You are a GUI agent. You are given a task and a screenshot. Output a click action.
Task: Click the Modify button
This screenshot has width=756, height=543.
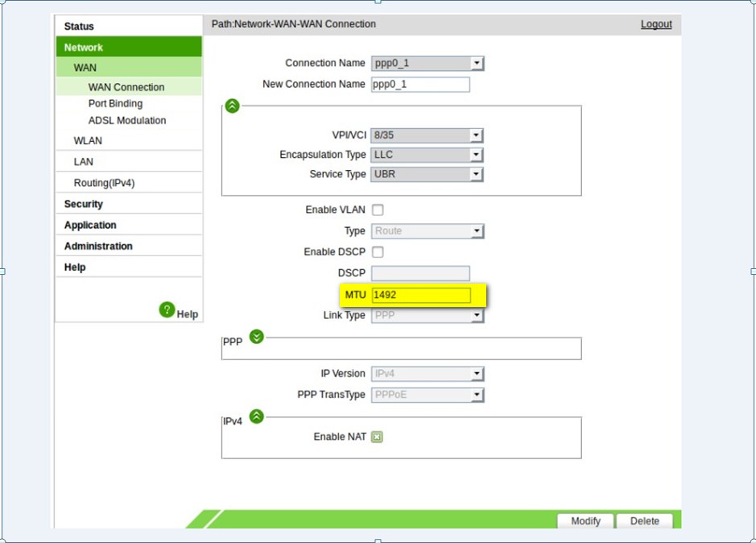(585, 521)
